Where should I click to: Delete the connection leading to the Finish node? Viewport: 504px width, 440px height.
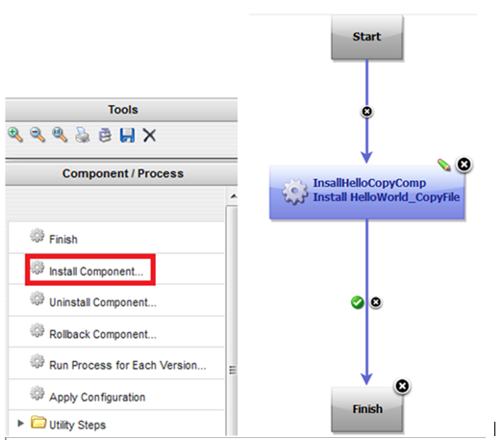coord(376,302)
